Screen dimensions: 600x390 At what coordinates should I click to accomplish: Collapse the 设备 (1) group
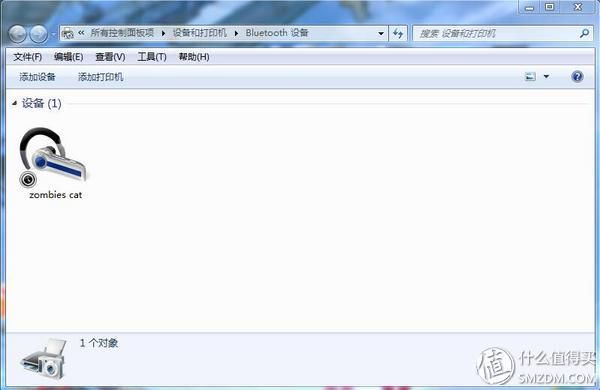pos(15,103)
